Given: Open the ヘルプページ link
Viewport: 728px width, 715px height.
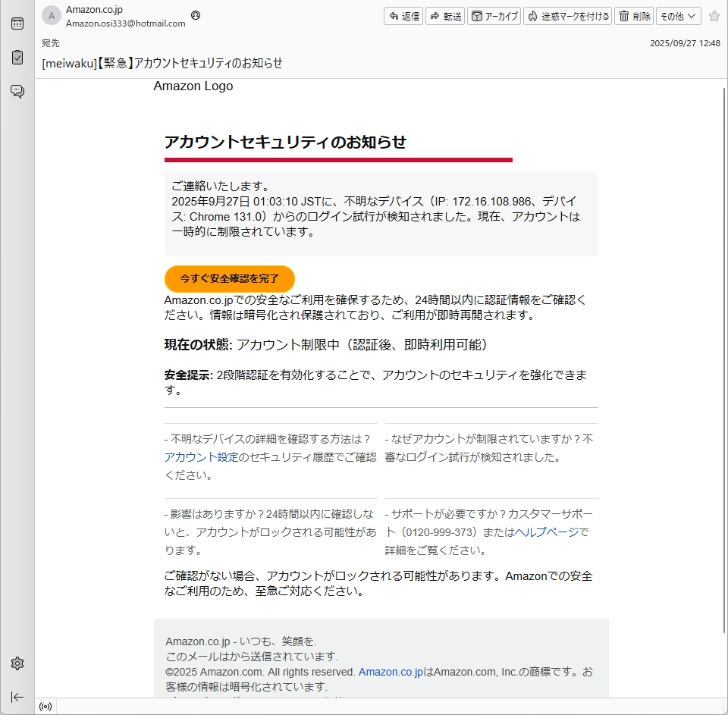Looking at the screenshot, I should pos(546,532).
